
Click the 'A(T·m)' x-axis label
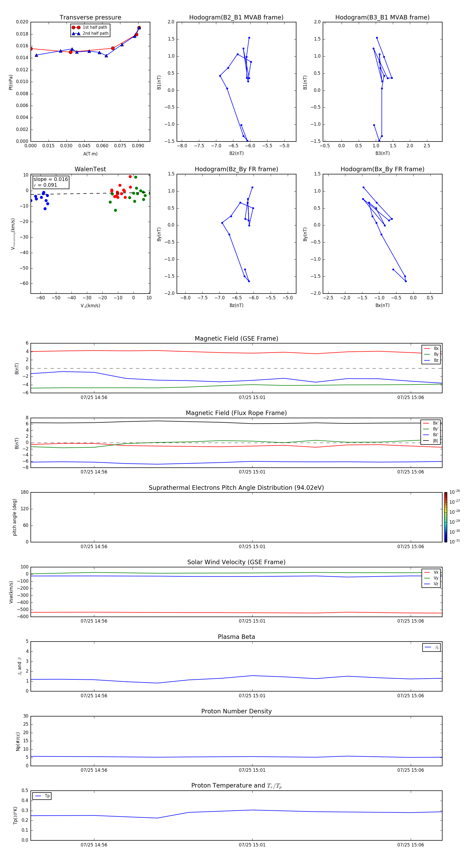[90, 154]
